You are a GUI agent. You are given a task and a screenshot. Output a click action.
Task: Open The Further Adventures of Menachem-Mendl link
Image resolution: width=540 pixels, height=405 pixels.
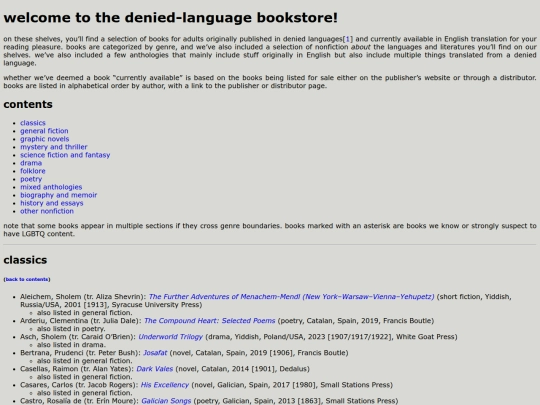tap(291, 297)
